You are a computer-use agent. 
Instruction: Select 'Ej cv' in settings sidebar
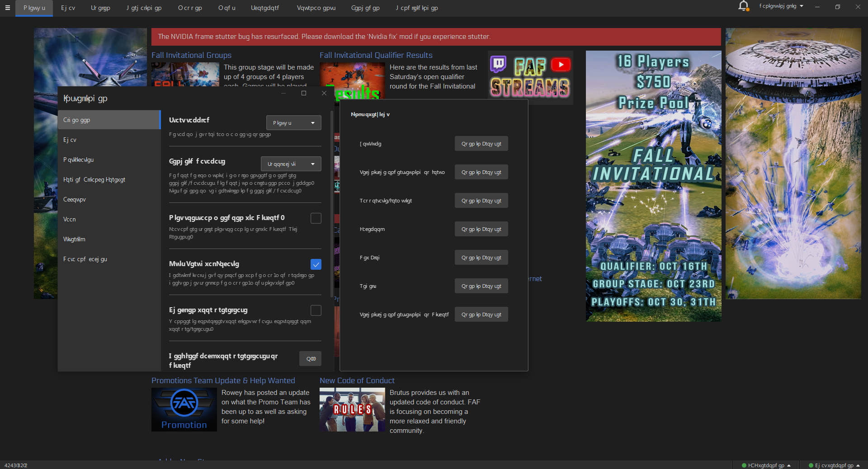coord(109,140)
